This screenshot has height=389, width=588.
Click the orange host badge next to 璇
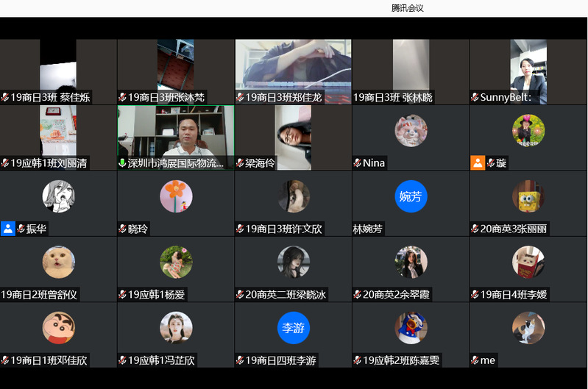(x=478, y=163)
